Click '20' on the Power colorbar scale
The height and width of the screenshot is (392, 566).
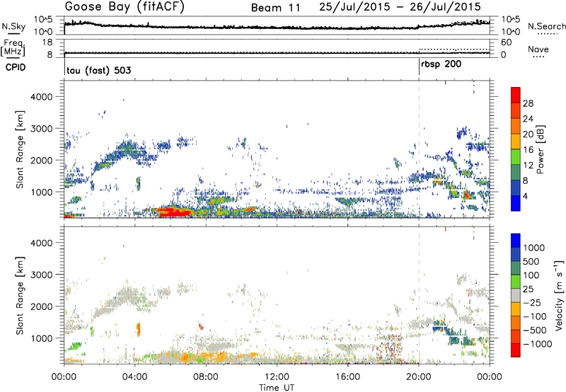pyautogui.click(x=528, y=134)
